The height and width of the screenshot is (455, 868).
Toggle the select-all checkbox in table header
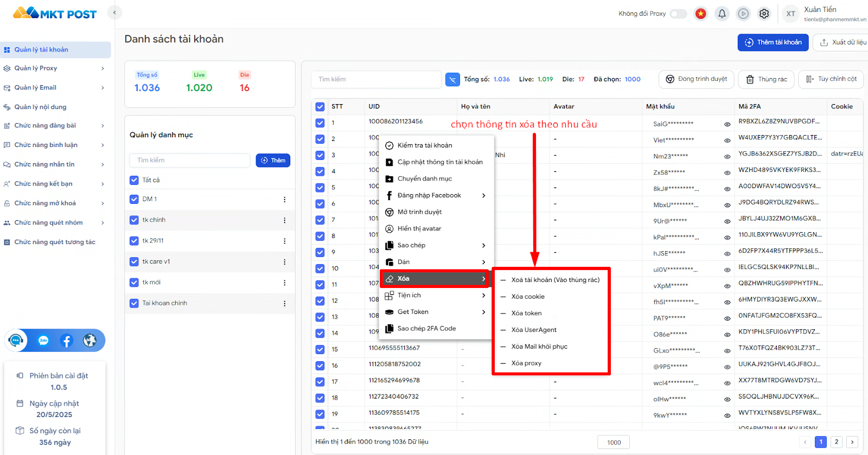[x=320, y=107]
